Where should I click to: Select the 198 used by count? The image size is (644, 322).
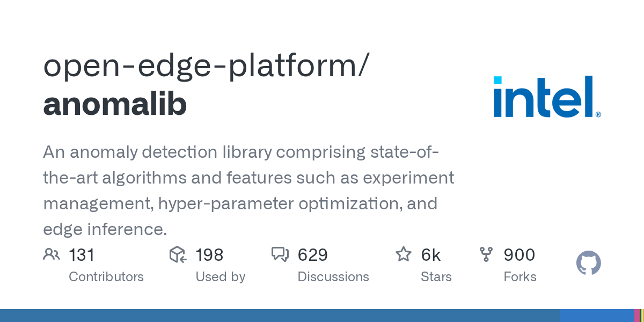[209, 255]
